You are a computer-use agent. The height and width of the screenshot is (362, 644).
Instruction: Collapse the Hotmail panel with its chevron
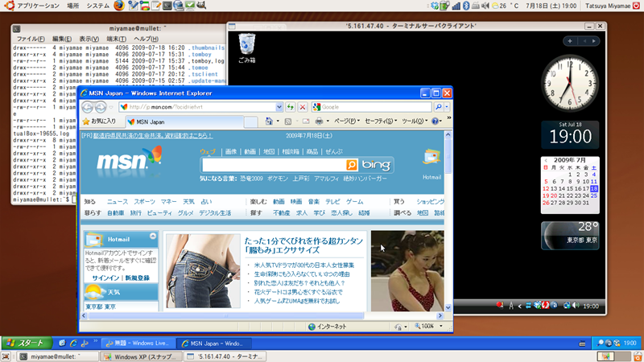153,236
